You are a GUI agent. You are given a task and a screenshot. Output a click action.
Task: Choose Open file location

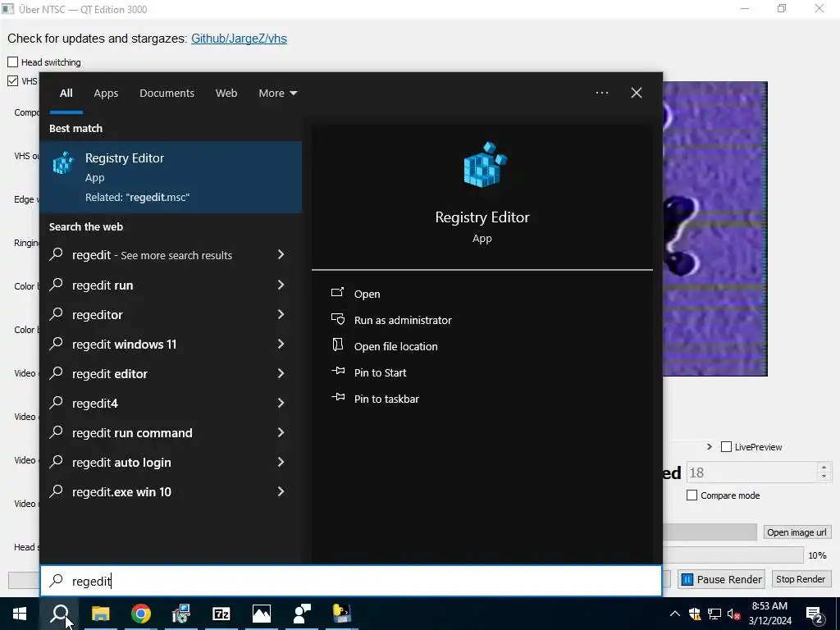tap(396, 346)
